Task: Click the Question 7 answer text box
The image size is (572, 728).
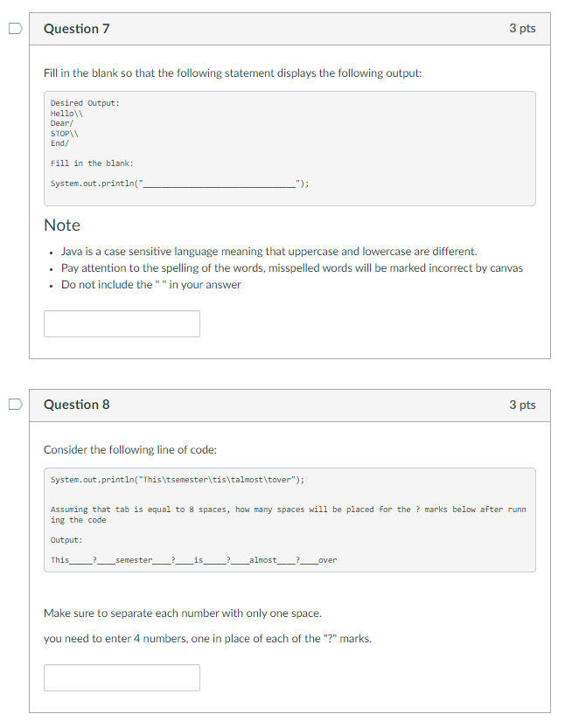Action: pyautogui.click(x=122, y=323)
